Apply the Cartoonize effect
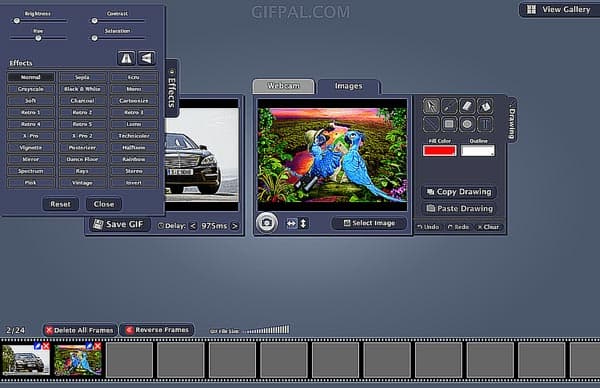The height and width of the screenshot is (388, 600). click(134, 101)
